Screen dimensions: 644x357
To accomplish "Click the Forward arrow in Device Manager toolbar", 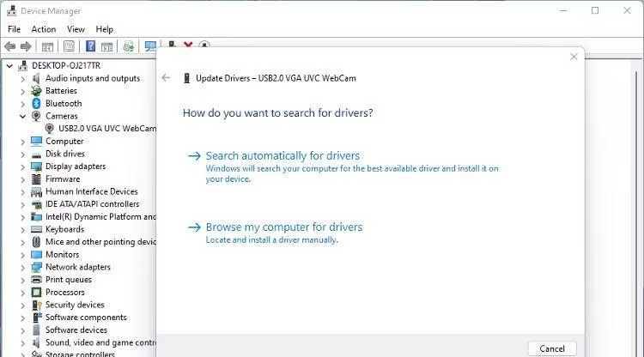I will pyautogui.click(x=26, y=46).
